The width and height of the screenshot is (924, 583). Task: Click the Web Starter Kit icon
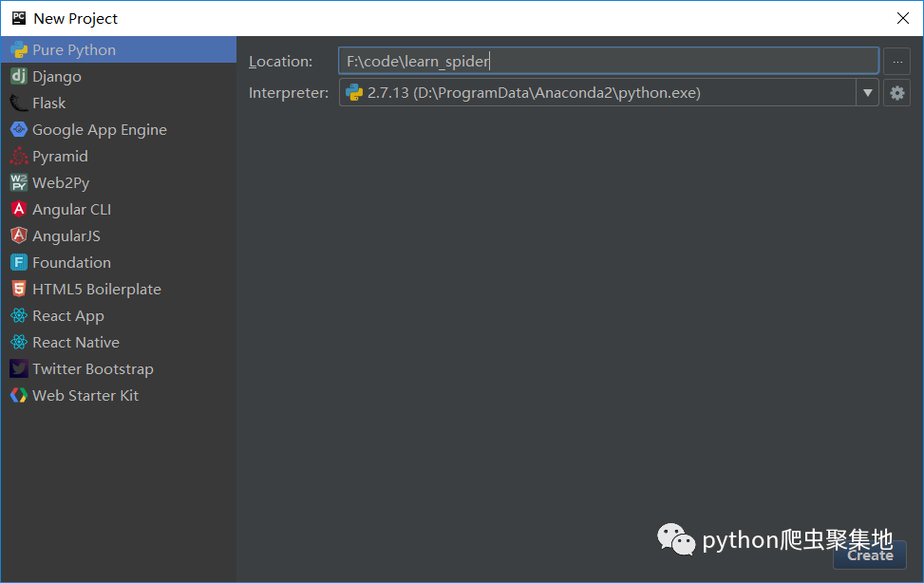[x=19, y=395]
